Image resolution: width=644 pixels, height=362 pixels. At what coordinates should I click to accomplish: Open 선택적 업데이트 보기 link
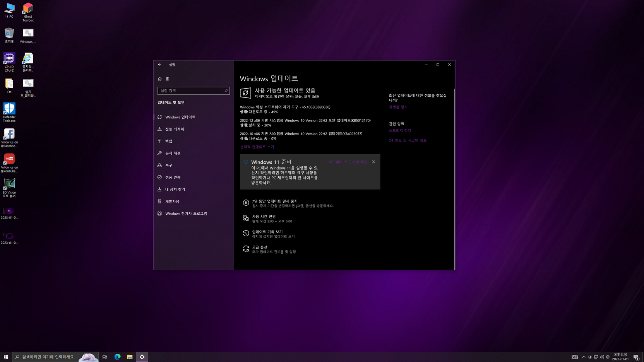(257, 147)
